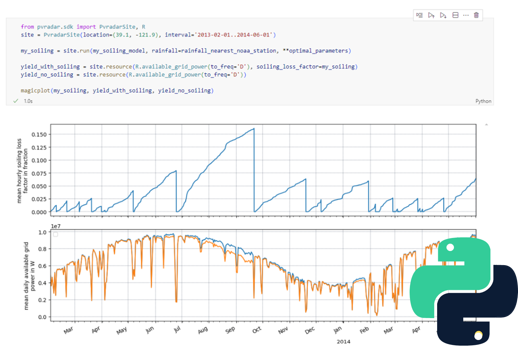Click the PvradarSite import statement line
The width and height of the screenshot is (523, 361).
pyautogui.click(x=83, y=27)
